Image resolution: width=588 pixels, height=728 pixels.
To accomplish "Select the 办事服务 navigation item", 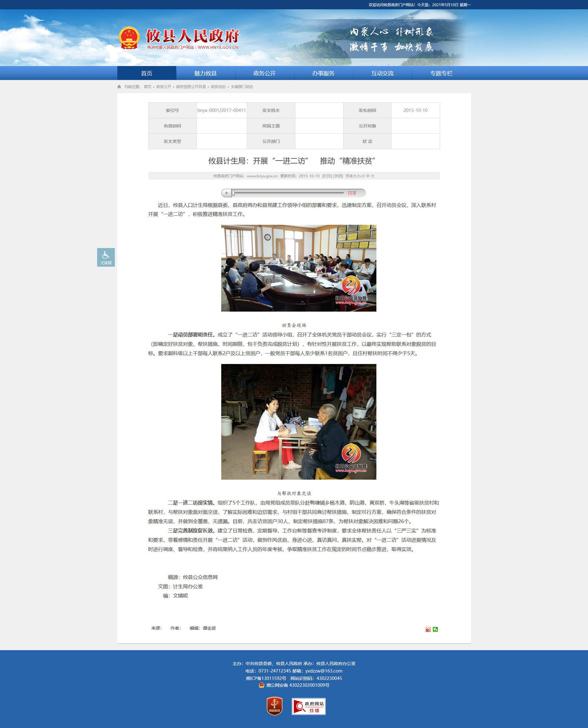I will click(x=323, y=73).
